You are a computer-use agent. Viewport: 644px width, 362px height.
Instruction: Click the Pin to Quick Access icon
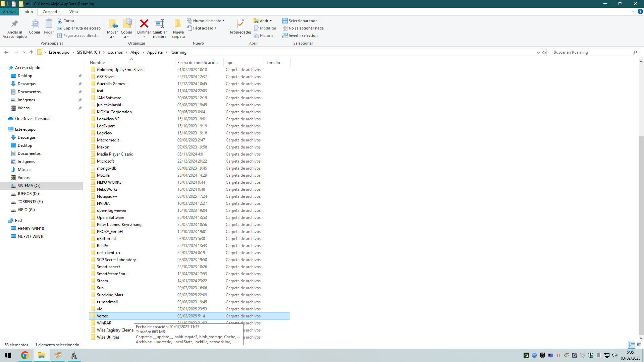14,24
